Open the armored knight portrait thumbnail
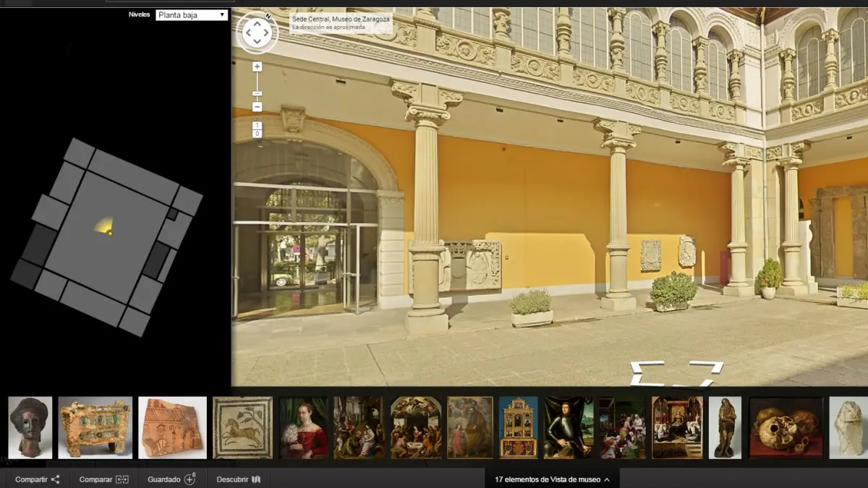The image size is (868, 488). [568, 427]
